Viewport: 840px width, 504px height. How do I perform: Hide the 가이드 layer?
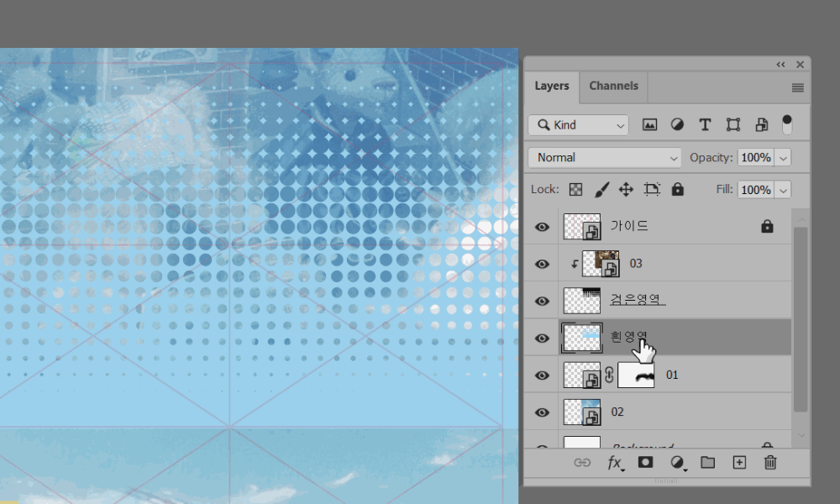tap(542, 227)
